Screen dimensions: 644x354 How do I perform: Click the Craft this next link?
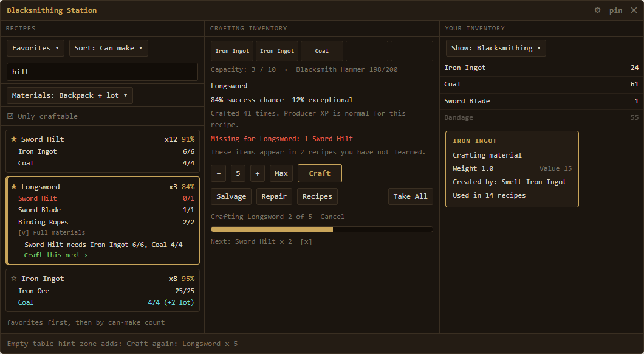pyautogui.click(x=55, y=255)
